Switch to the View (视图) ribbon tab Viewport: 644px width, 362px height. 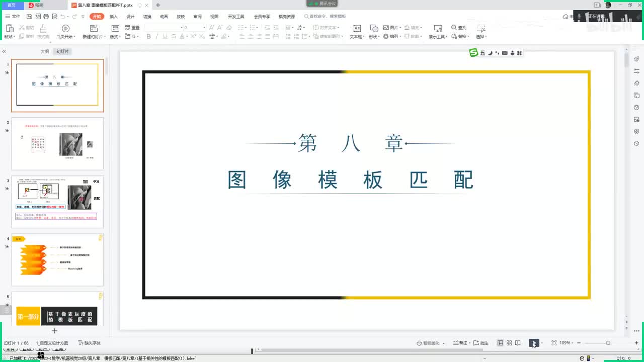pos(214,17)
